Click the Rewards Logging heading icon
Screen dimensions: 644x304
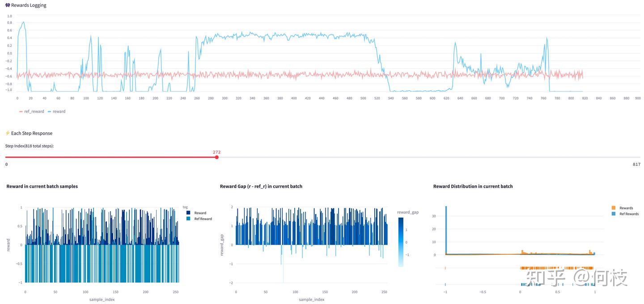pyautogui.click(x=8, y=5)
